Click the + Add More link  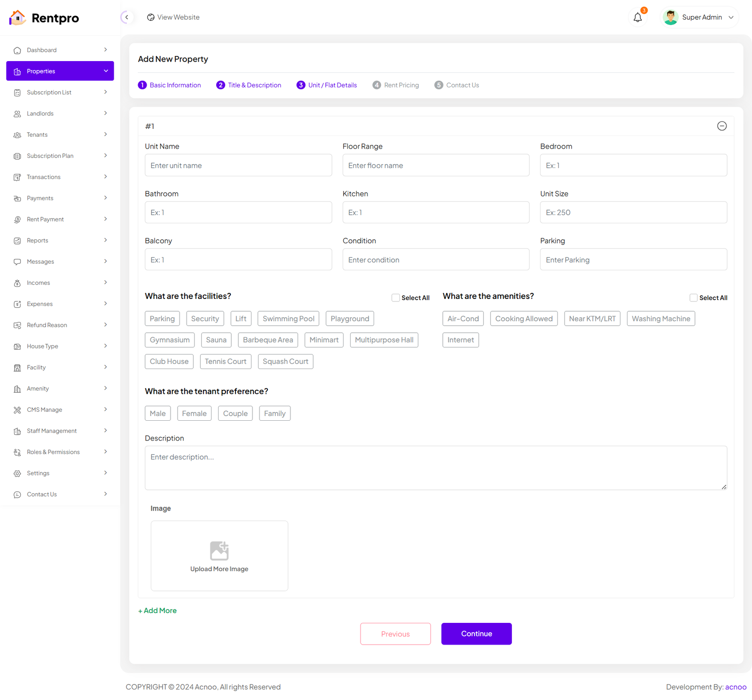tap(157, 610)
